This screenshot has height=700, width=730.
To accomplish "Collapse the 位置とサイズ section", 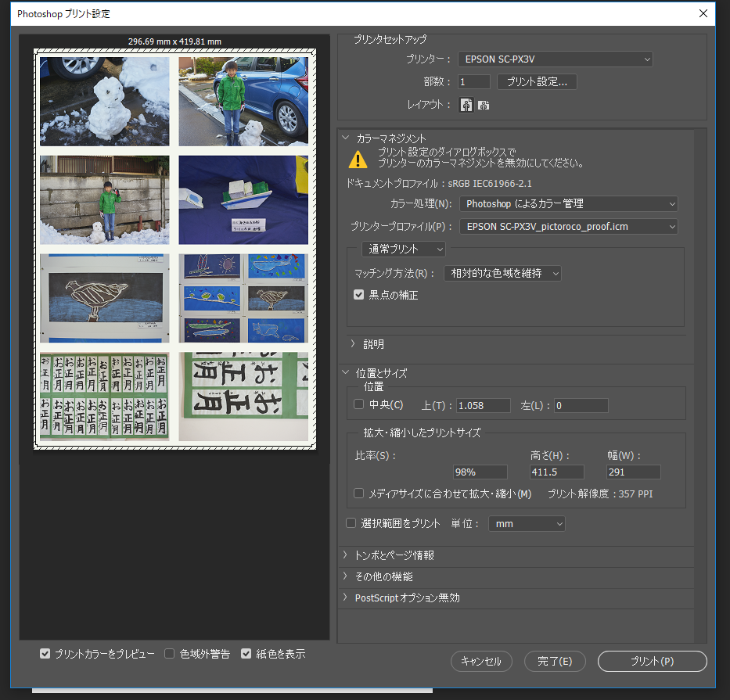I will pyautogui.click(x=346, y=372).
